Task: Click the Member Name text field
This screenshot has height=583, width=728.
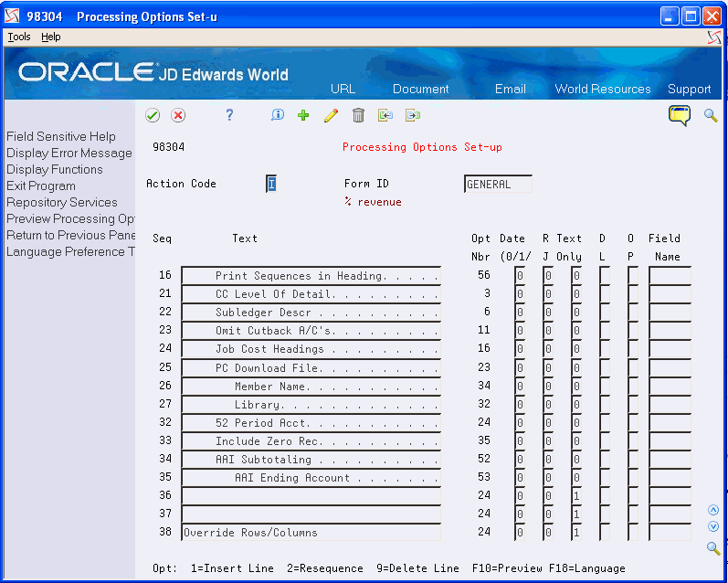Action: [x=311, y=386]
